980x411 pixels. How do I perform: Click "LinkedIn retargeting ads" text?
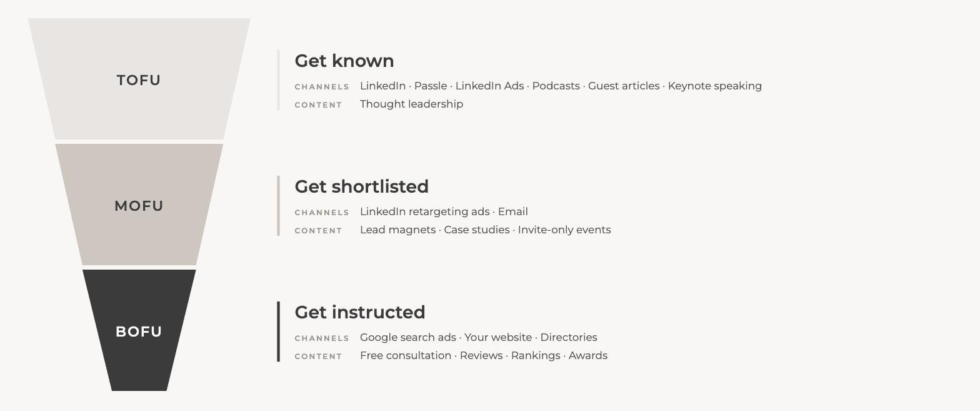425,211
